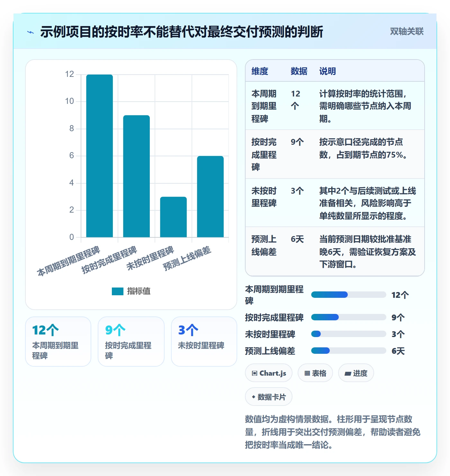The height and width of the screenshot is (476, 450).
Task: Click the footnote starting 数值均为虚构情景数据
Action: click(333, 432)
